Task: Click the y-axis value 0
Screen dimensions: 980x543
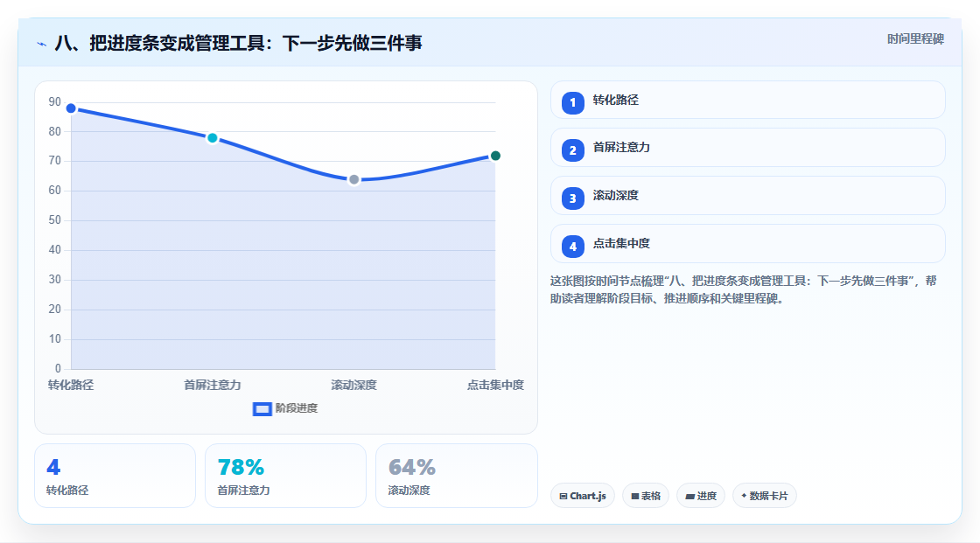Action: [58, 369]
